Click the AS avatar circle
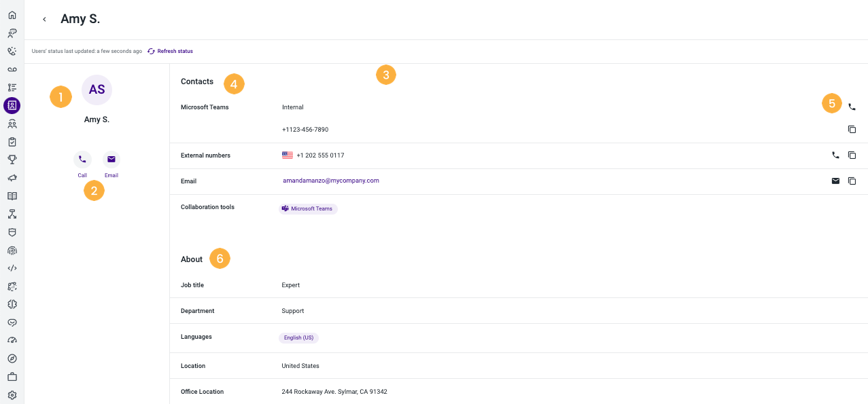Viewport: 868px width, 404px height. click(97, 90)
